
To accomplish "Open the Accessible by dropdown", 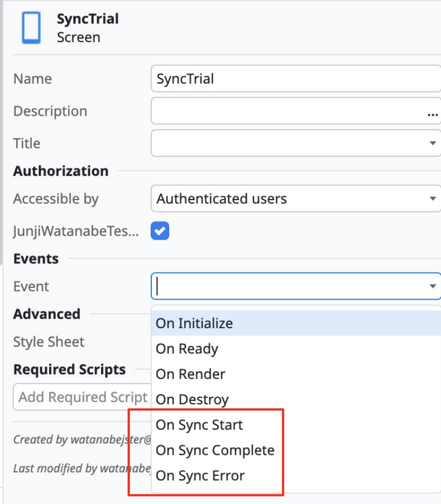I will (x=296, y=198).
